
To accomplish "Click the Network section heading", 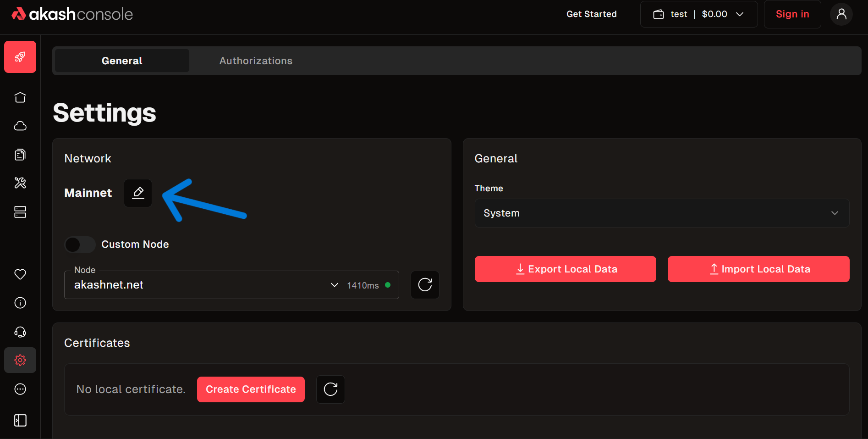I will pos(88,158).
